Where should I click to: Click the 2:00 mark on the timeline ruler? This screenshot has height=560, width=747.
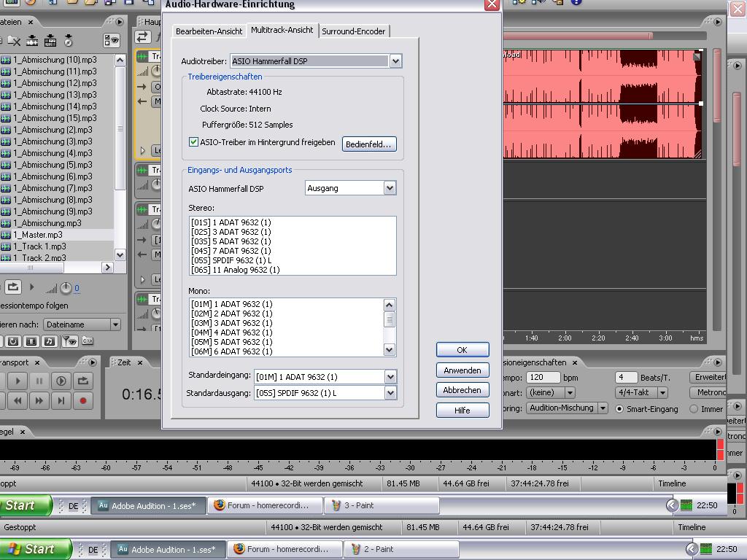tap(565, 338)
